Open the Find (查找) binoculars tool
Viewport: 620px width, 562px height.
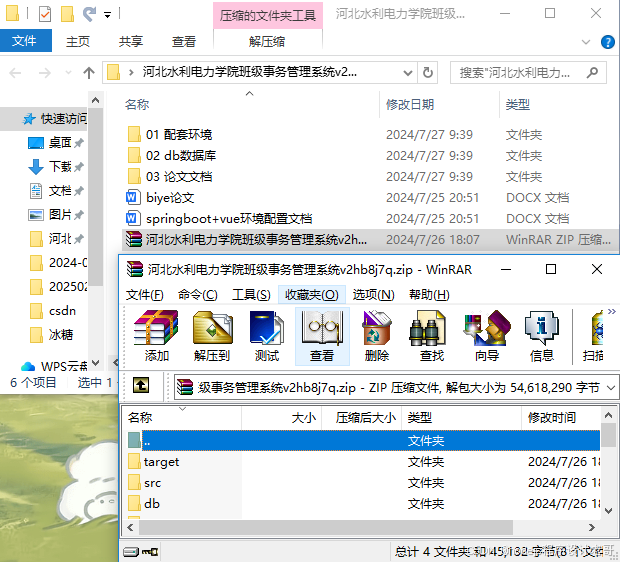(x=432, y=336)
